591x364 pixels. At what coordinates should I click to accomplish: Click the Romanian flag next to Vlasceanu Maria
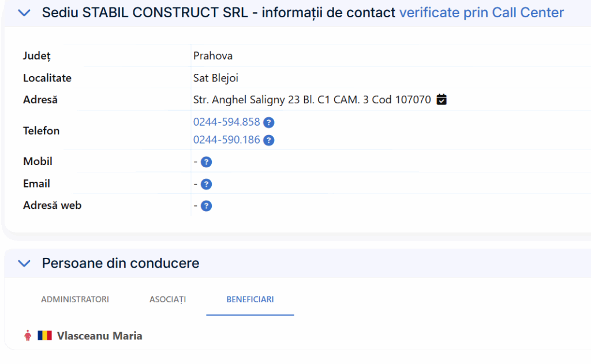[x=45, y=336]
